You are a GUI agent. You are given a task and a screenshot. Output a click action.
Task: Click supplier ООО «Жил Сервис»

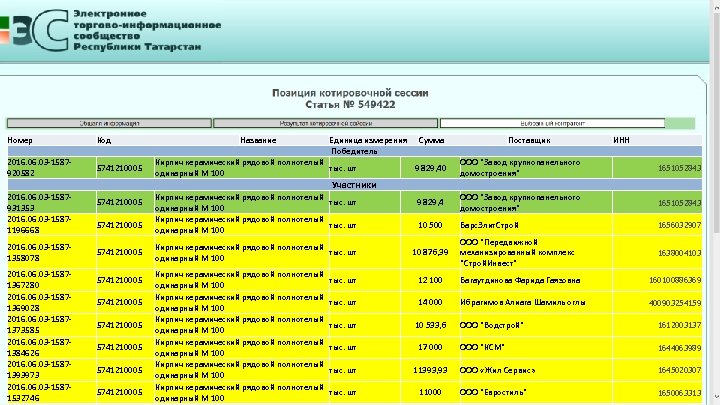pyautogui.click(x=497, y=370)
